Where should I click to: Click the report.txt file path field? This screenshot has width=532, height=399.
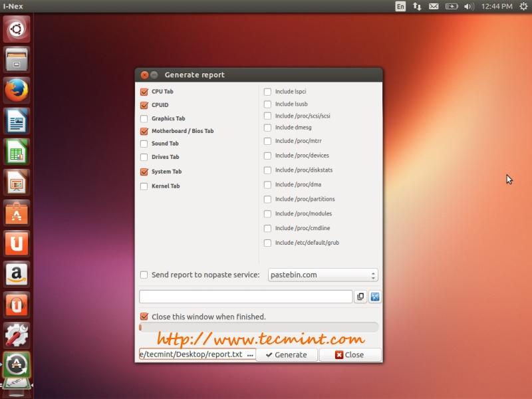click(x=192, y=354)
